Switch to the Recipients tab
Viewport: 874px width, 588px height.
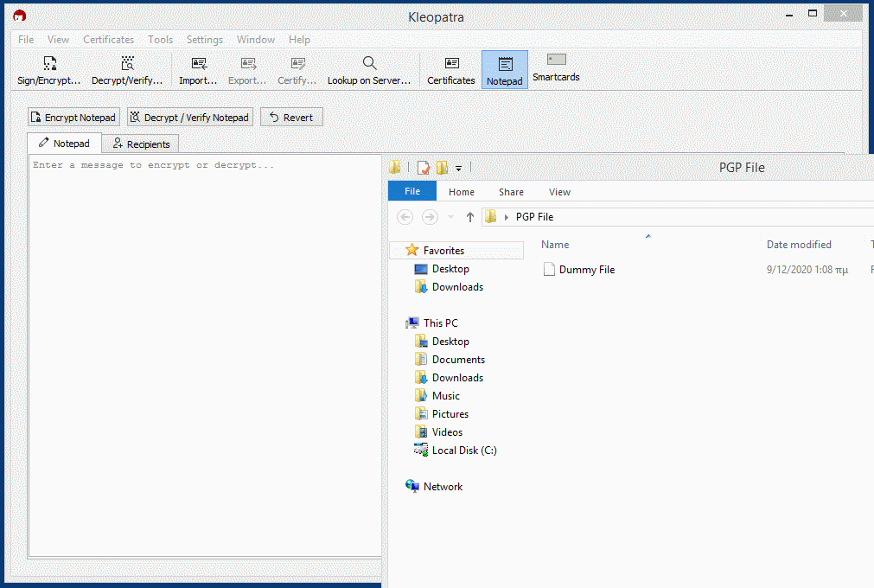[140, 143]
